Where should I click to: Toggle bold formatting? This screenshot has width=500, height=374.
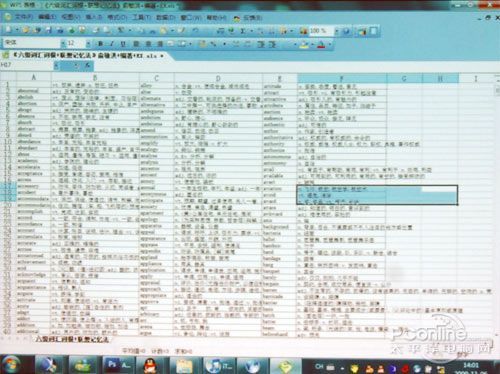100,44
